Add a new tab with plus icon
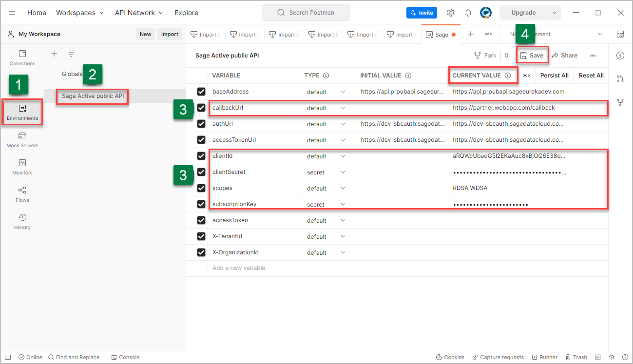The width and height of the screenshot is (633, 364). pos(471,34)
